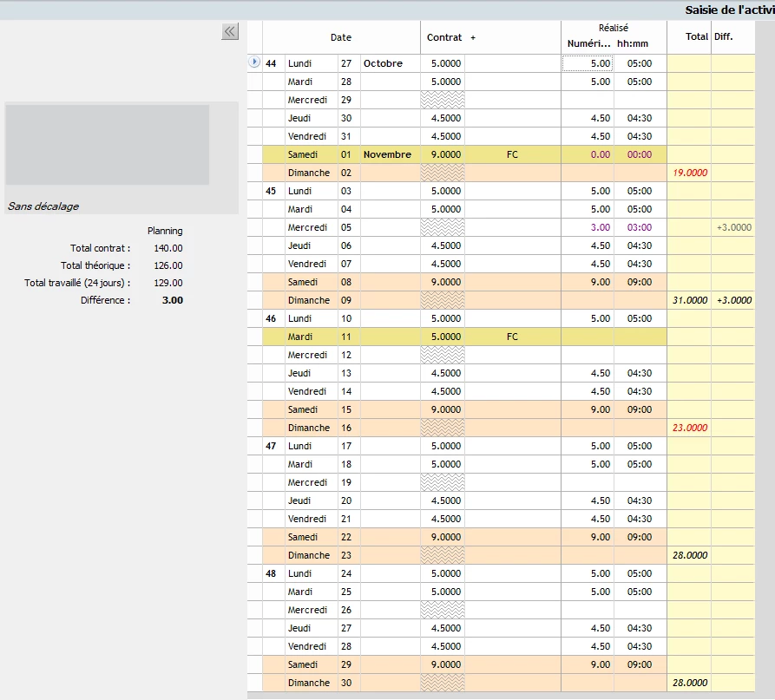The image size is (775, 700).
Task: Click the 5.00 réalisé on Lundi 03
Action: (x=600, y=191)
